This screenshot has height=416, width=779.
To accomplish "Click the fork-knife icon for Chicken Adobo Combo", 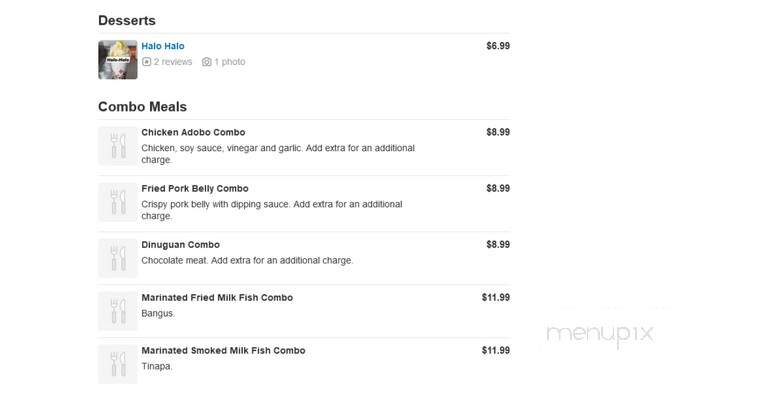I will (x=118, y=146).
